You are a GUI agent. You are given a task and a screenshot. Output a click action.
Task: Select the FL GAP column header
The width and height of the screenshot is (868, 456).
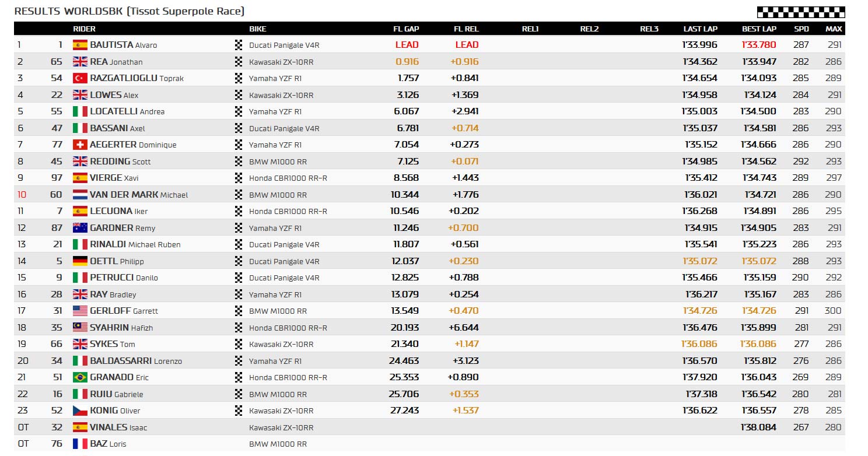tap(406, 29)
